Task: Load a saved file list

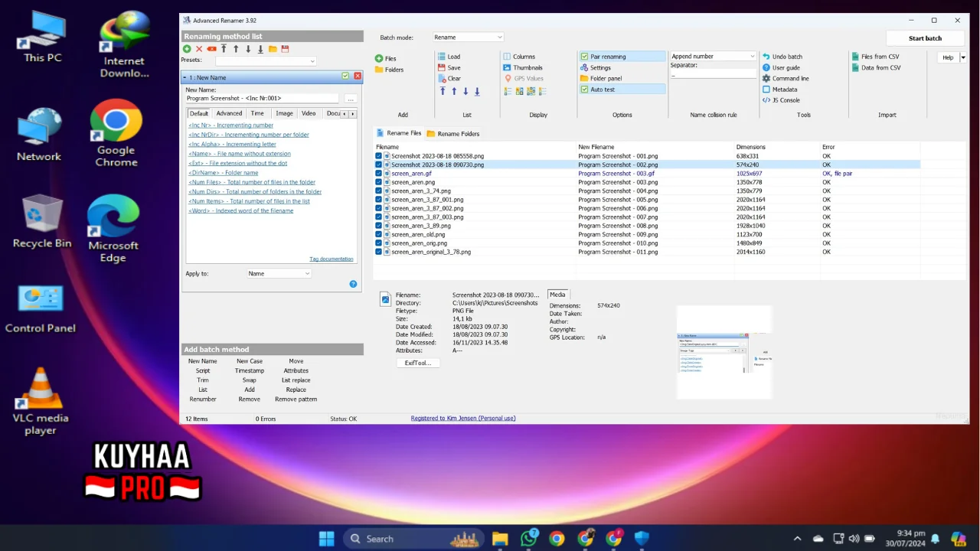Action: click(449, 57)
